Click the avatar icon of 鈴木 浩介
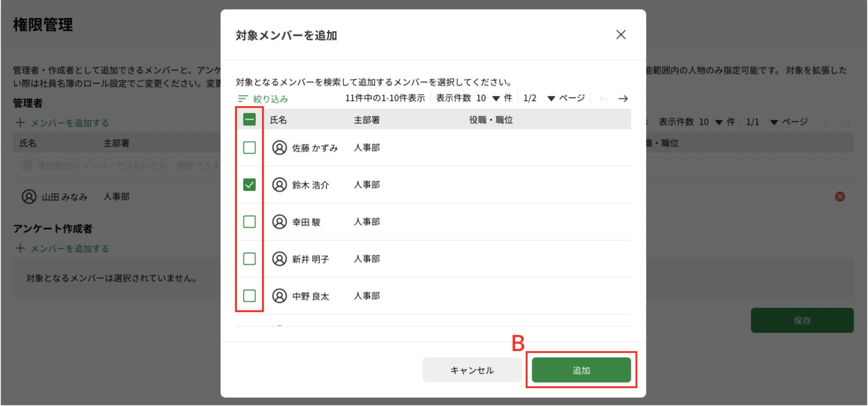The image size is (868, 406). [x=280, y=185]
